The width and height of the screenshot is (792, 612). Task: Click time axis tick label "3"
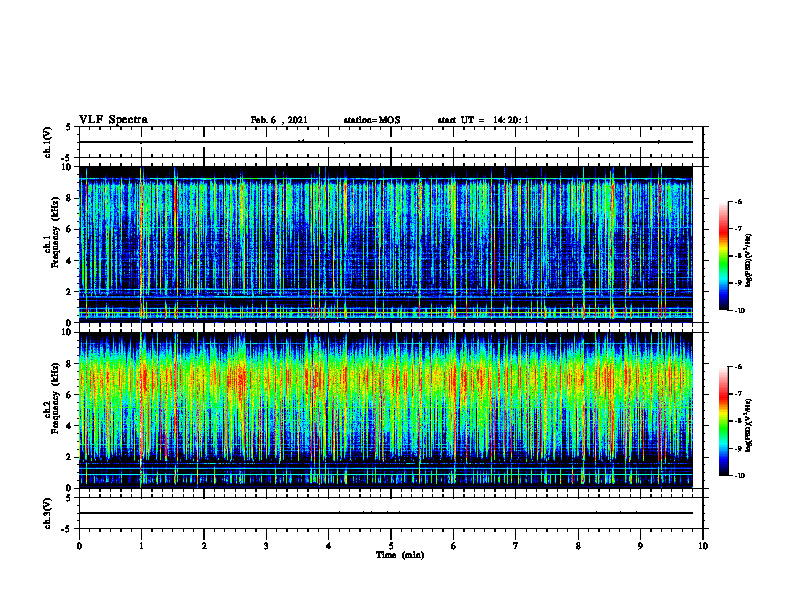click(x=266, y=546)
